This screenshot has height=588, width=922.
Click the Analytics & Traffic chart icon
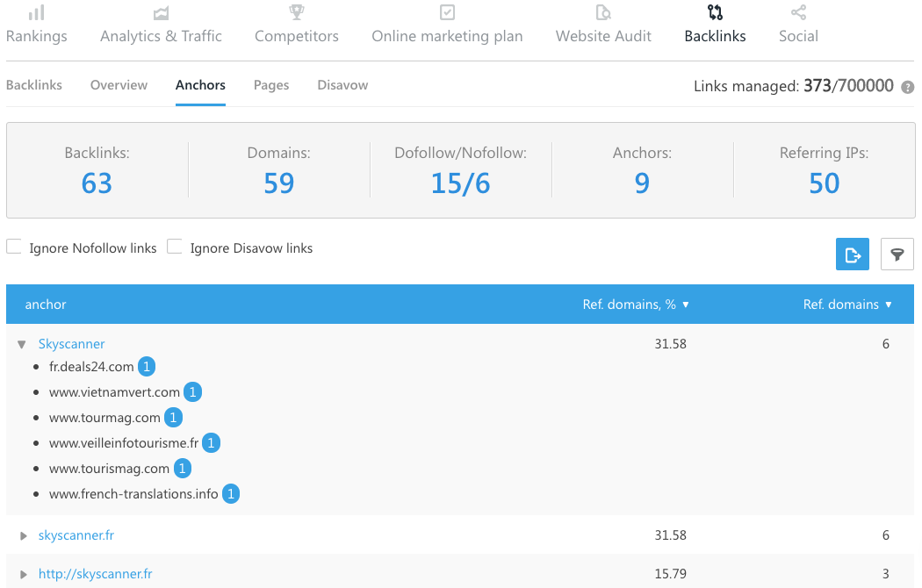click(x=161, y=12)
